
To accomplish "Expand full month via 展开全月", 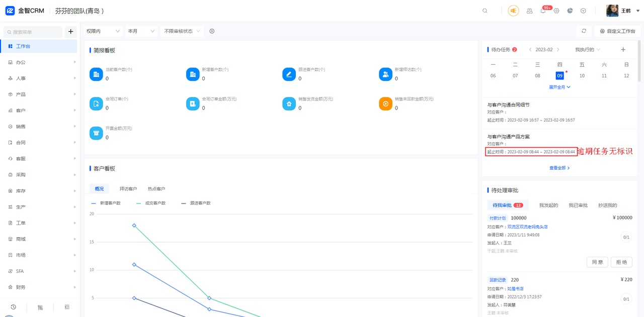I will click(559, 87).
